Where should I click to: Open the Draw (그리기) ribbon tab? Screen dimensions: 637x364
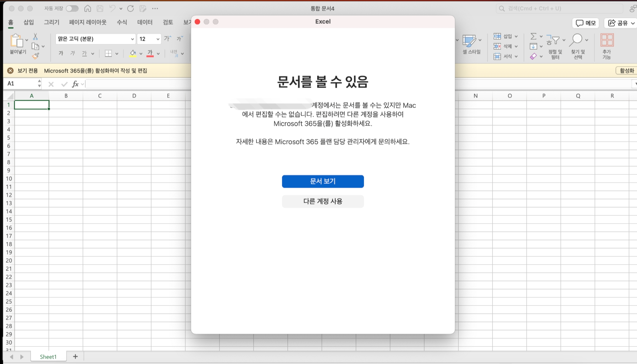(52, 22)
